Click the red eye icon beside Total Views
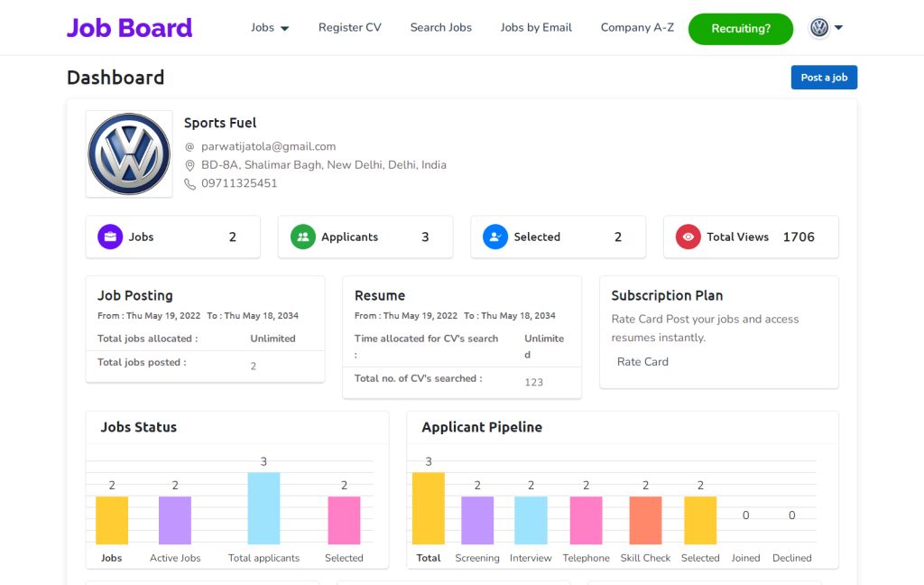924x585 pixels. [x=687, y=236]
